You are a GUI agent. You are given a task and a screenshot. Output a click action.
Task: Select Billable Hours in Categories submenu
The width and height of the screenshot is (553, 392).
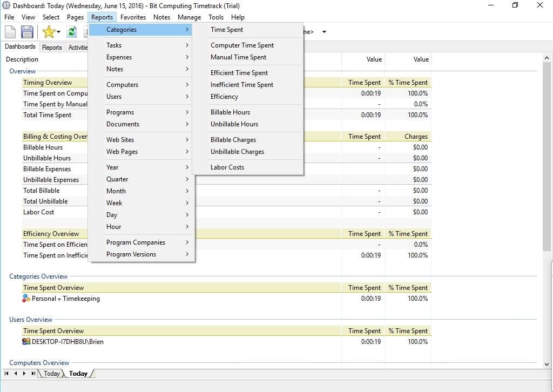tap(247, 112)
